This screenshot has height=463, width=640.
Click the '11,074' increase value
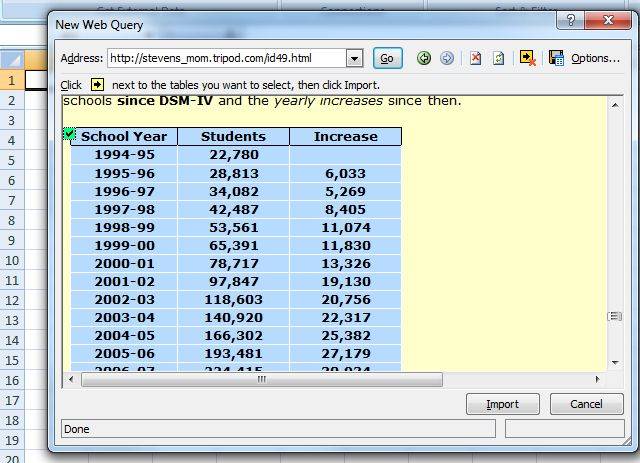click(346, 227)
